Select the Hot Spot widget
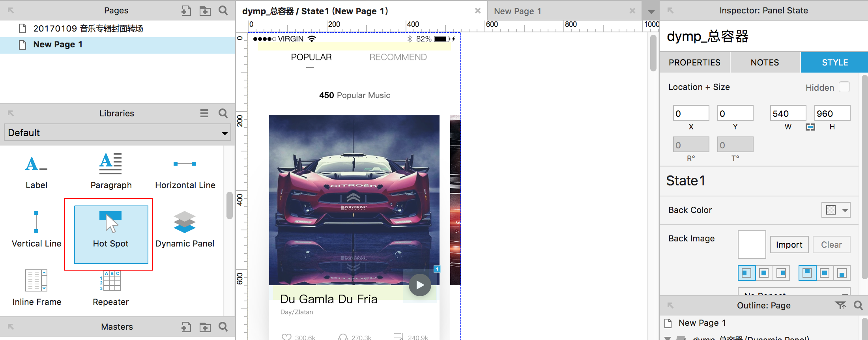Image resolution: width=868 pixels, height=340 pixels. point(111,234)
